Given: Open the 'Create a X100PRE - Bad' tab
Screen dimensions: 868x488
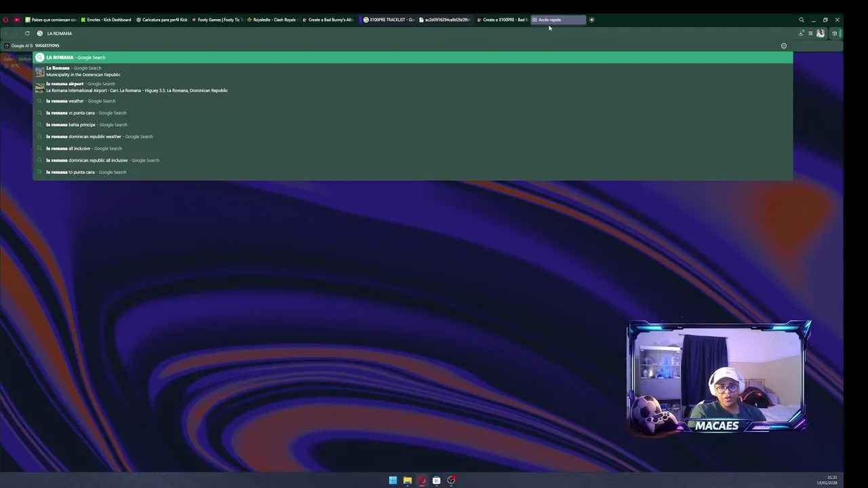Looking at the screenshot, I should pyautogui.click(x=502, y=20).
